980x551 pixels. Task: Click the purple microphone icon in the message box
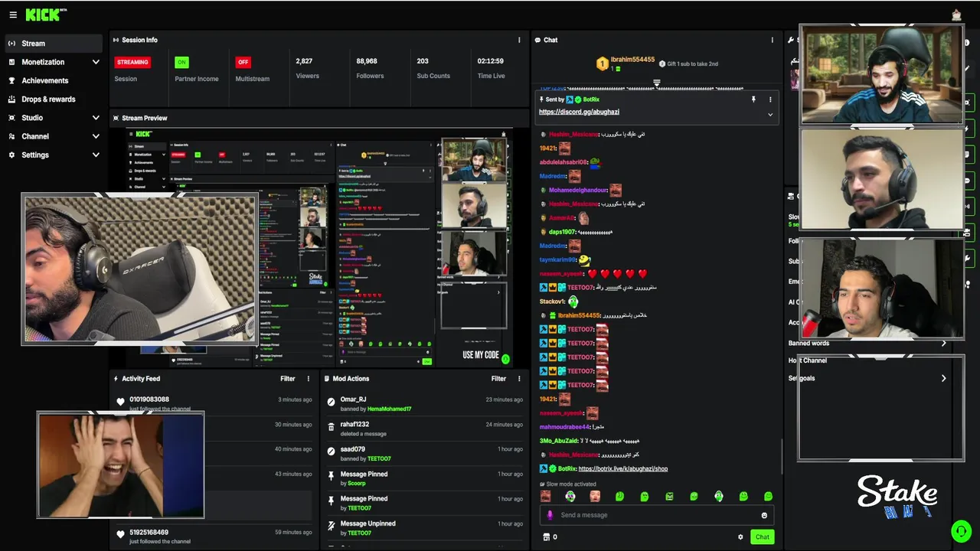550,515
